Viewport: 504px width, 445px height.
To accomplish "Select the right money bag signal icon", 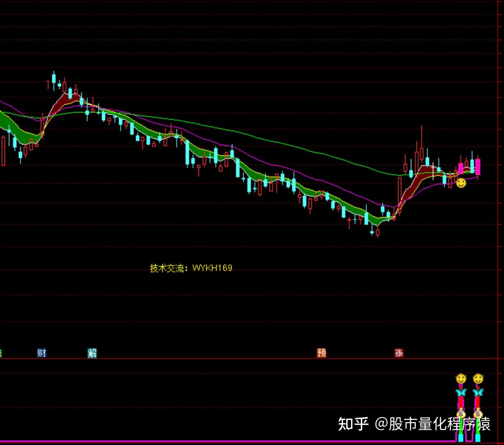I will pos(478,414).
